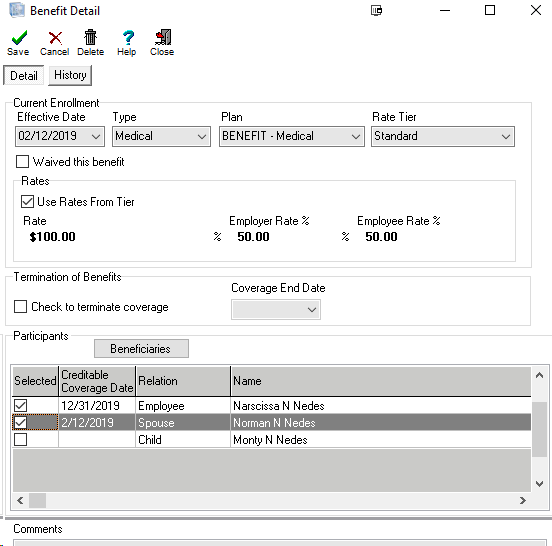Click the participants horizontal scrollbar thumb

click(37, 500)
